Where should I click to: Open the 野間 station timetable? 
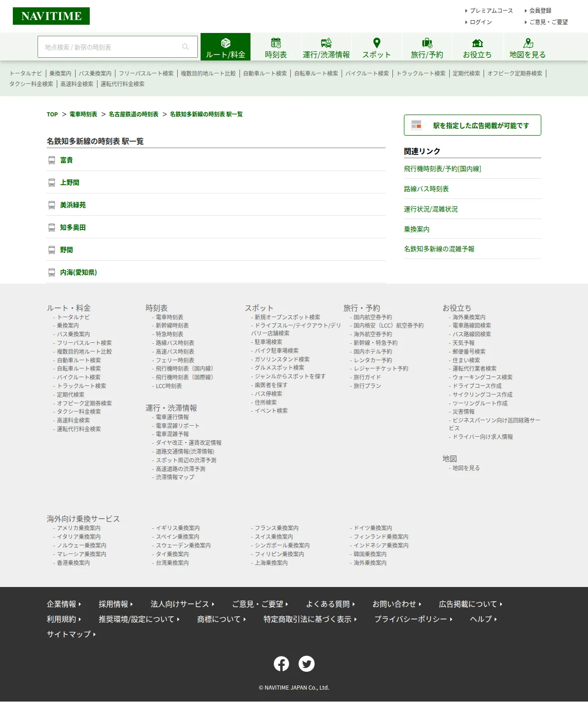pos(66,250)
